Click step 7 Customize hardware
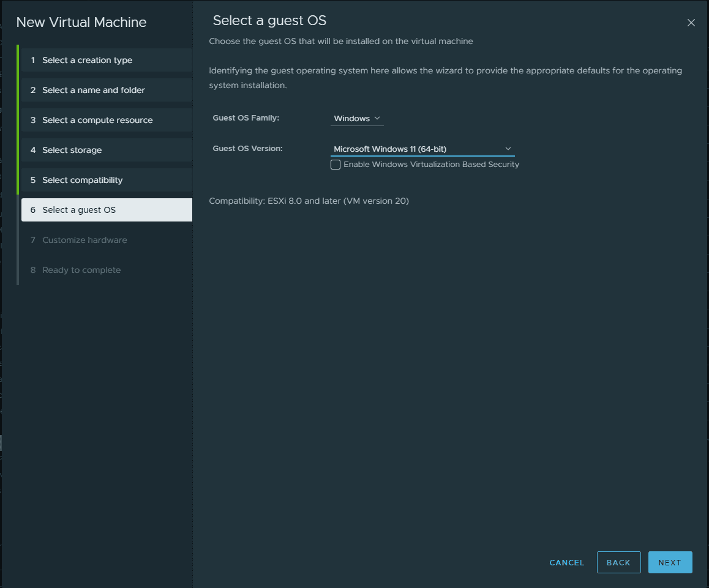709x588 pixels. click(84, 240)
